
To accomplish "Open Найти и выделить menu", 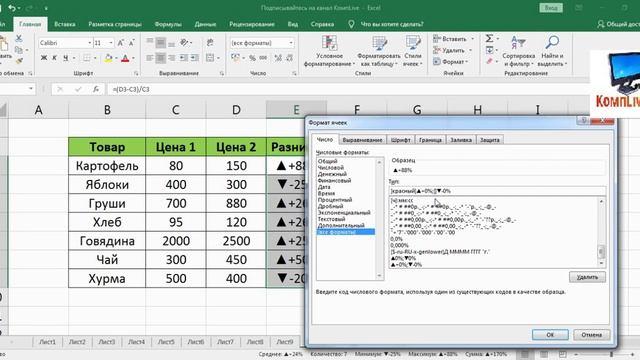I will 552,51.
